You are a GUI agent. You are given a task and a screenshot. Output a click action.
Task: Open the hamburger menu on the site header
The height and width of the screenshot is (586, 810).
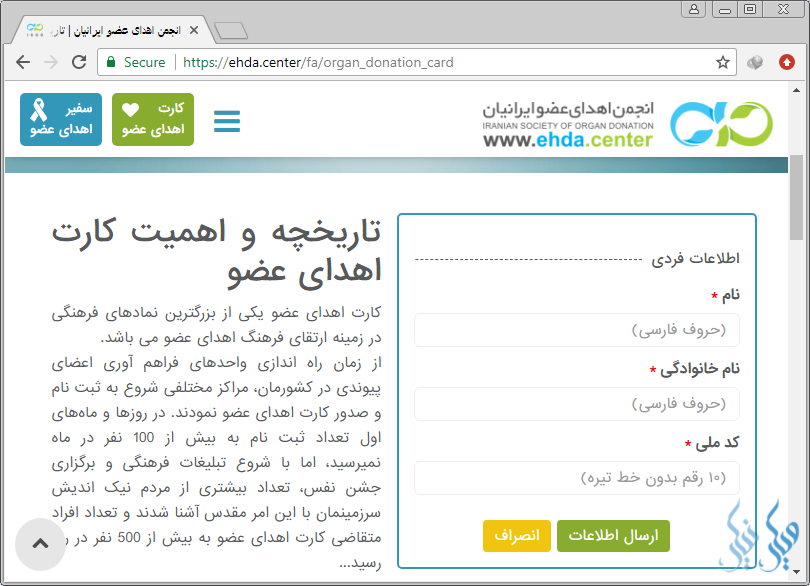(227, 121)
